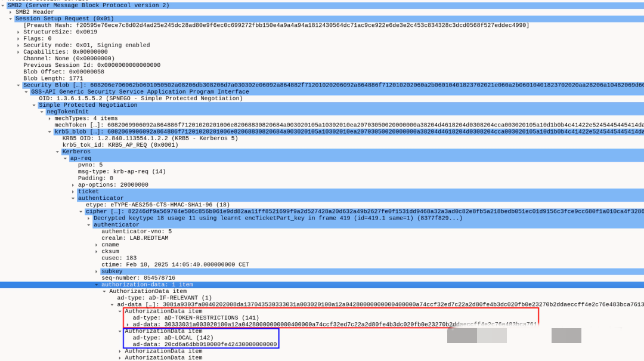Select the Previous Session Id row
This screenshot has width=644, height=361.
92,65
